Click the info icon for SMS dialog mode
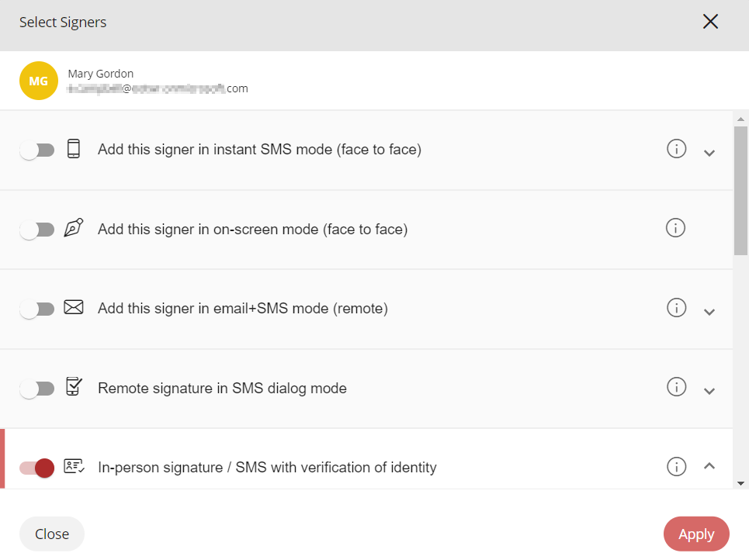Viewport: 749px width, 560px height. [x=677, y=387]
